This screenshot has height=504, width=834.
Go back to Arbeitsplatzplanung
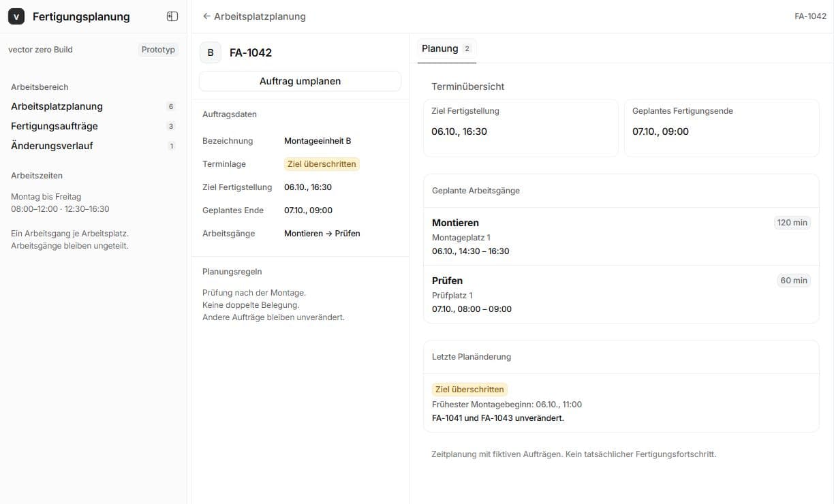pos(254,16)
